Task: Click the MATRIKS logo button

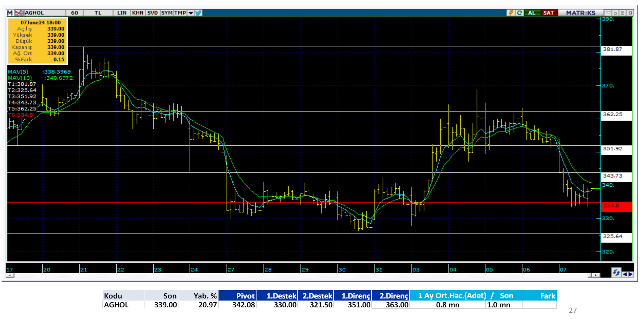Action: [x=581, y=13]
